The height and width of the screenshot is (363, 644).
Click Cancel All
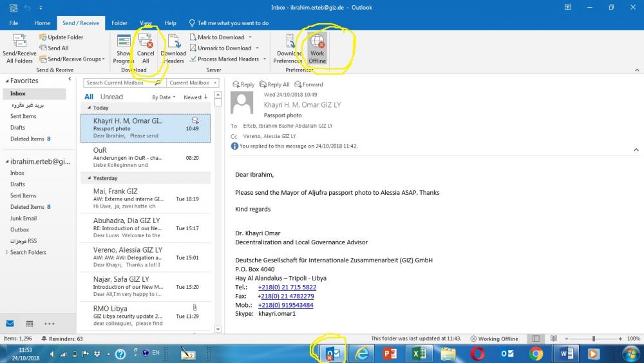[146, 49]
